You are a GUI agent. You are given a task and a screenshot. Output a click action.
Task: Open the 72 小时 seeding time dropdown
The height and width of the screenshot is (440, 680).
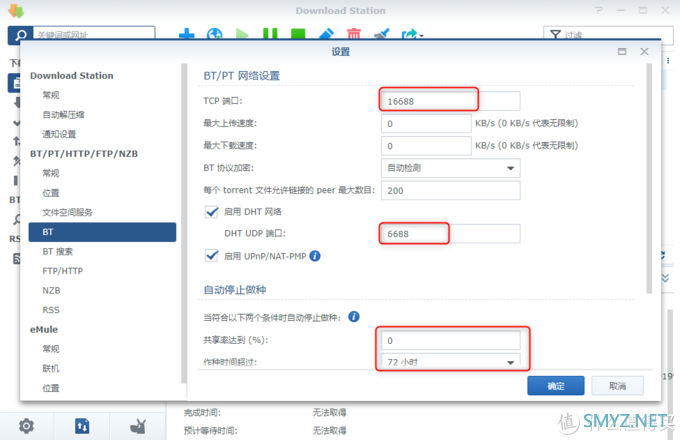(451, 362)
